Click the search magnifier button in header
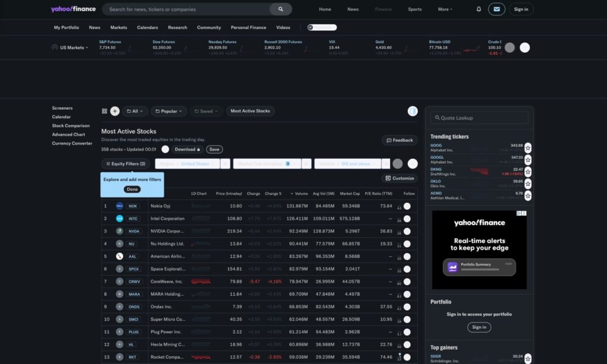Image resolution: width=607 pixels, height=364 pixels. (x=280, y=9)
